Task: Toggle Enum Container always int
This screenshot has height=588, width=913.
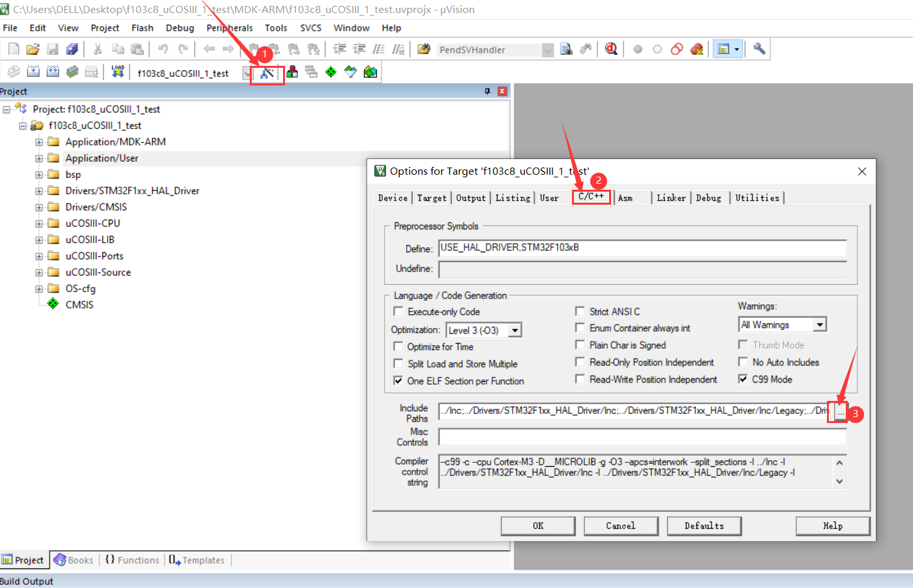Action: 580,327
